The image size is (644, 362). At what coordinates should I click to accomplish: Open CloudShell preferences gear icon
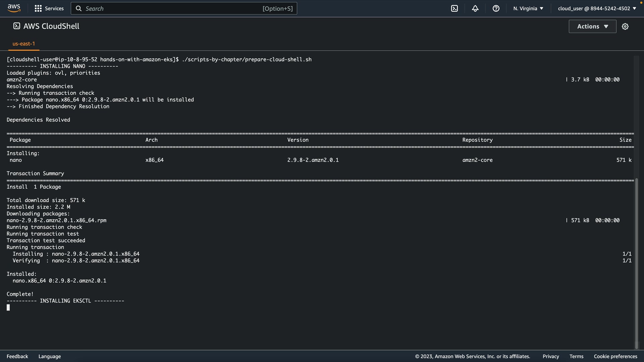tap(625, 26)
